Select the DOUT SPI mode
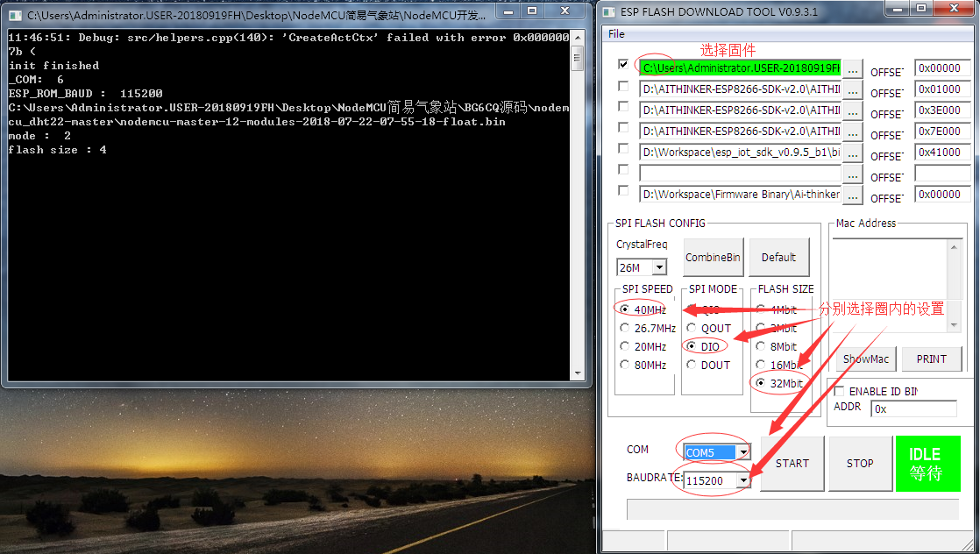Viewport: 980px width, 554px height. [692, 365]
